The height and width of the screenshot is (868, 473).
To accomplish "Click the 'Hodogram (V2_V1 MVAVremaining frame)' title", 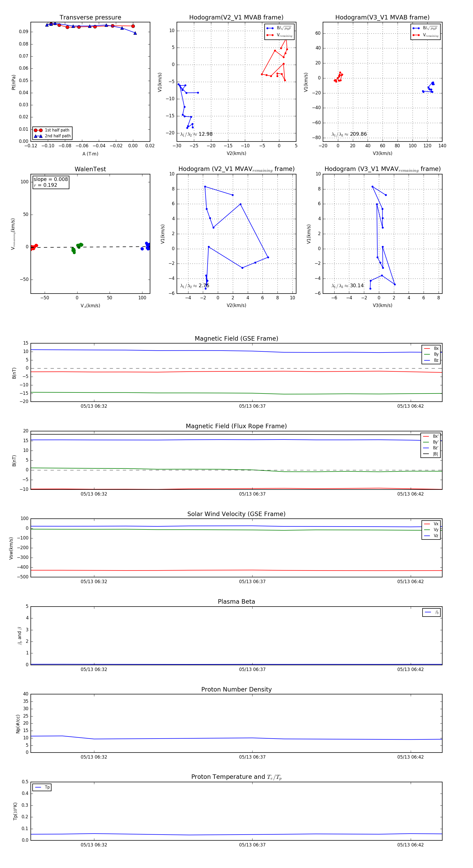I will (236, 169).
